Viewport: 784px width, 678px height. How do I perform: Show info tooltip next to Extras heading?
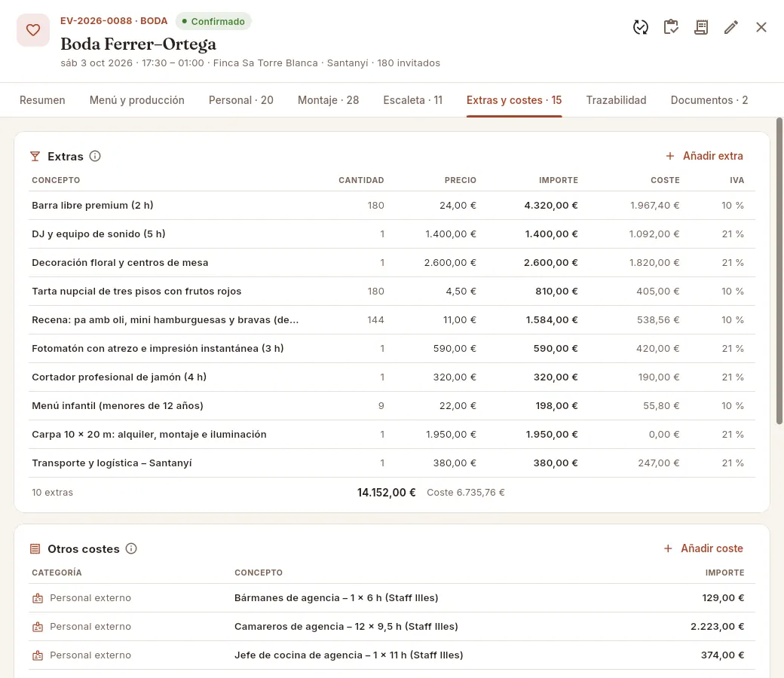coord(95,156)
